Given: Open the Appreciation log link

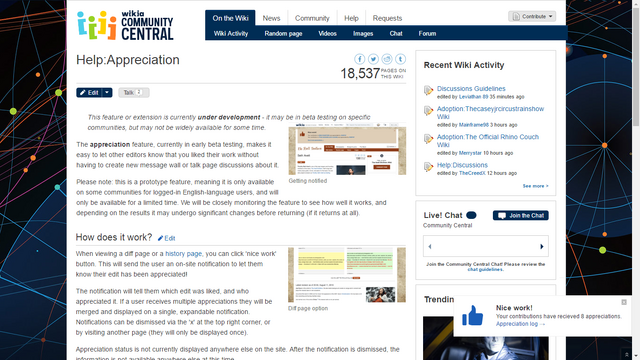Looking at the screenshot, I should pyautogui.click(x=520, y=324).
